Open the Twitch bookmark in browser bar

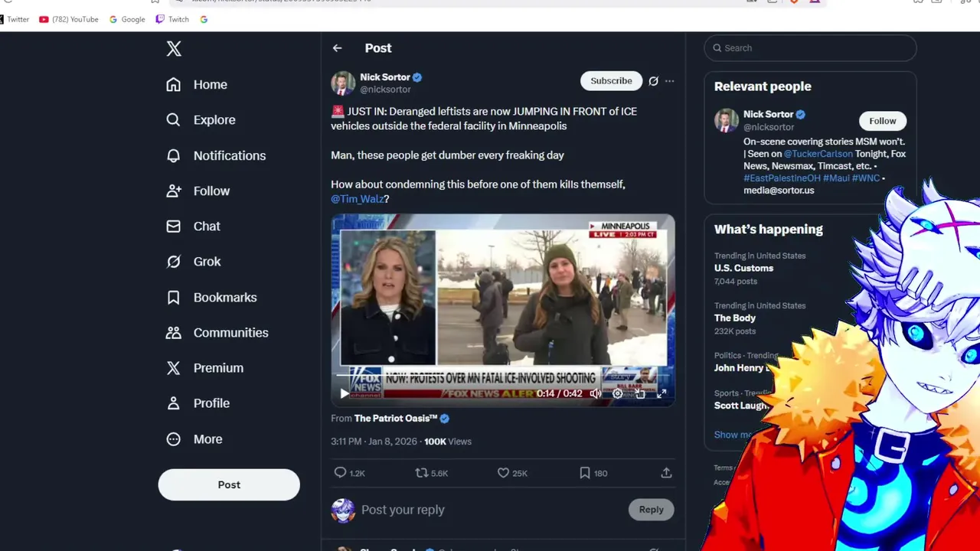click(x=172, y=19)
